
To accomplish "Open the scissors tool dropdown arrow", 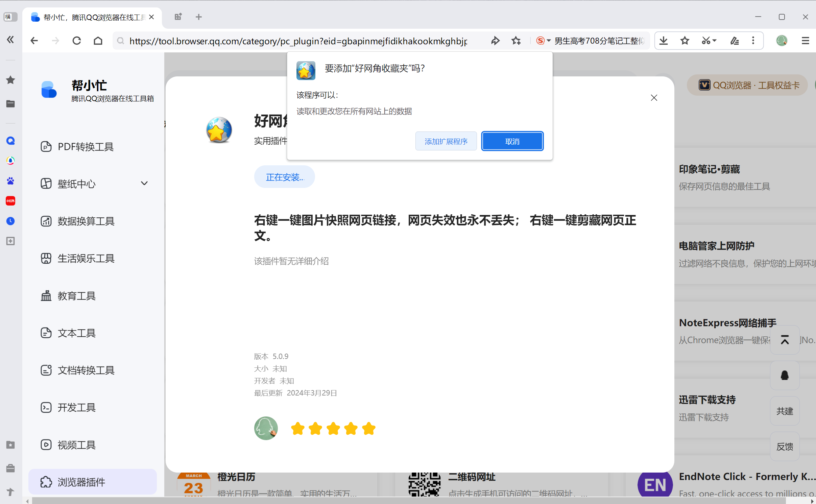I will (x=715, y=41).
